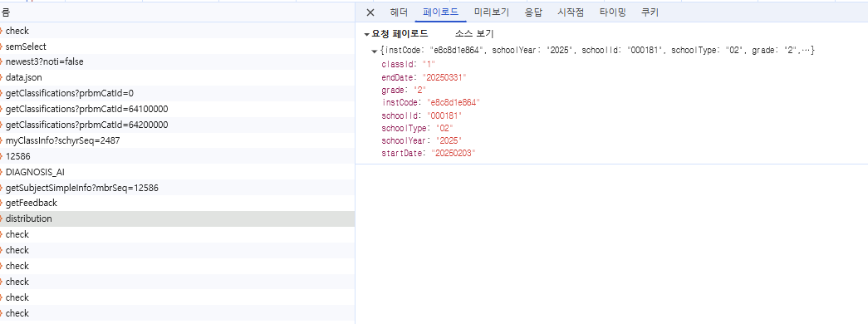
Task: Click fetch icon beside DIAGNOSIS_AI
Action: (x=2, y=172)
